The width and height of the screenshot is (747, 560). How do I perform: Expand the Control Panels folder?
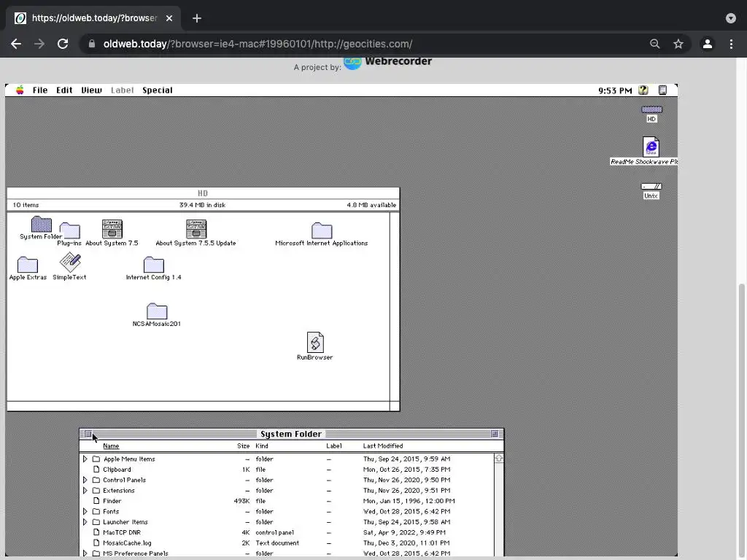(85, 480)
